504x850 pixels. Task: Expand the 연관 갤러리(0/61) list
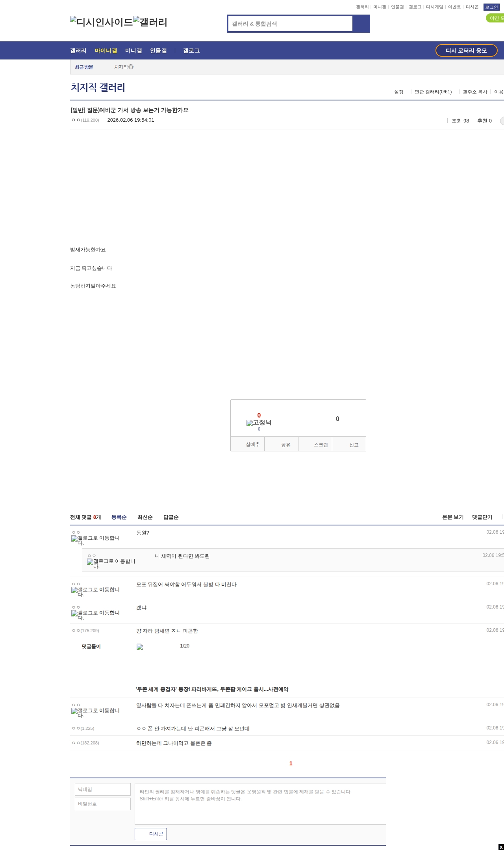pos(433,92)
